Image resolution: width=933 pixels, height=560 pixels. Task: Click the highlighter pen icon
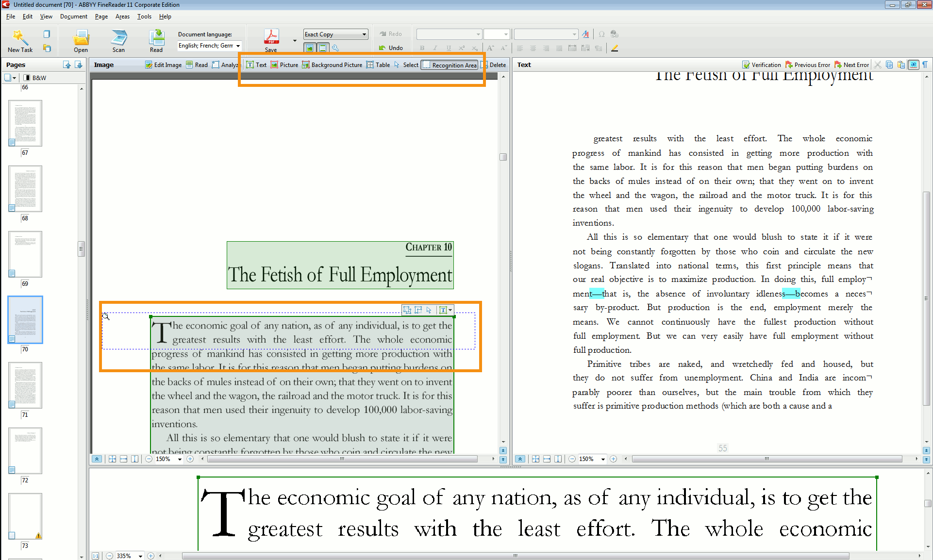[615, 48]
